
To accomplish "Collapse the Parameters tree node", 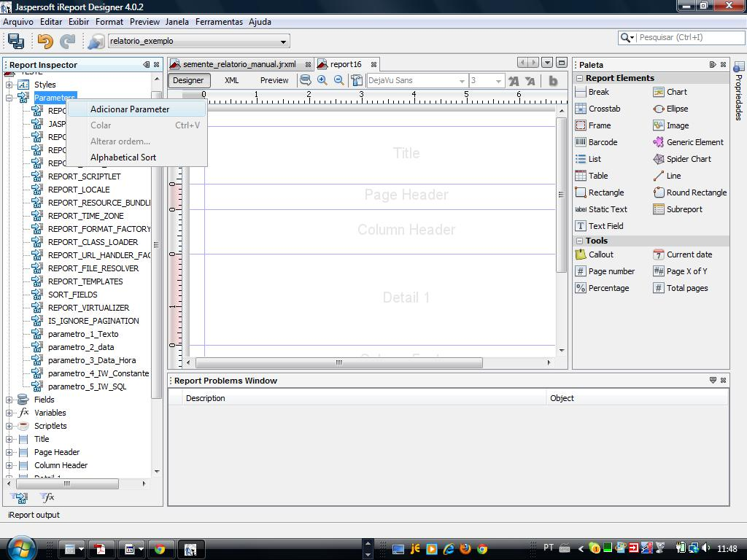I will tap(9, 98).
